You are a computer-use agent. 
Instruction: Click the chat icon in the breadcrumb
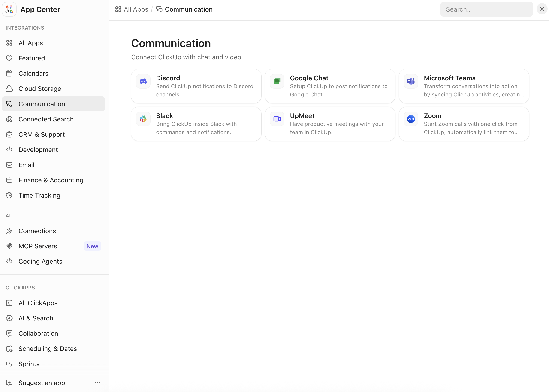[159, 9]
